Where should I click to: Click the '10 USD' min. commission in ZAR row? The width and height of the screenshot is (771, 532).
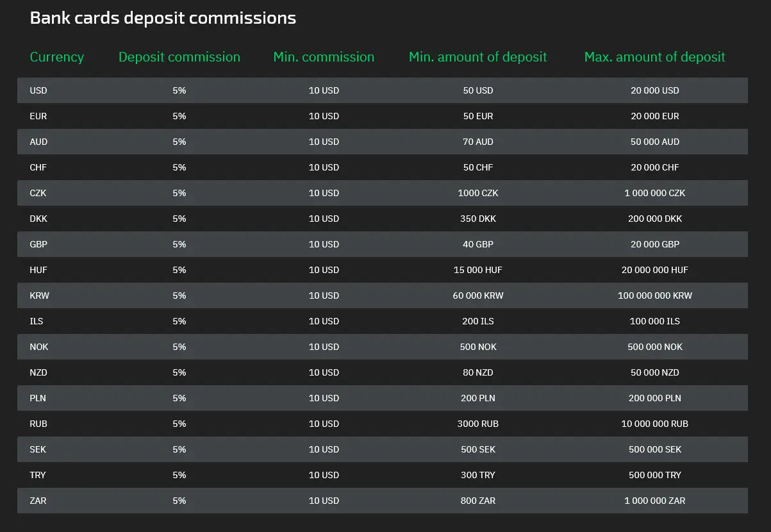point(324,501)
